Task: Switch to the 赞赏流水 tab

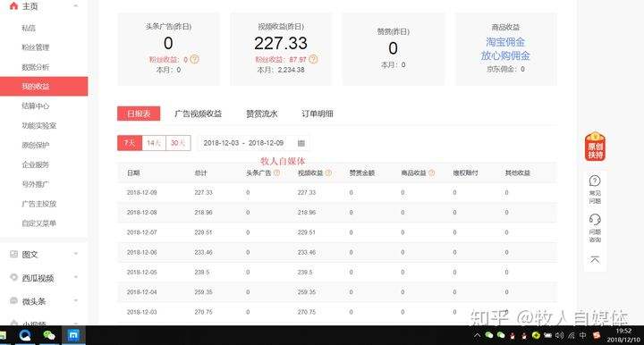Action: pos(261,114)
